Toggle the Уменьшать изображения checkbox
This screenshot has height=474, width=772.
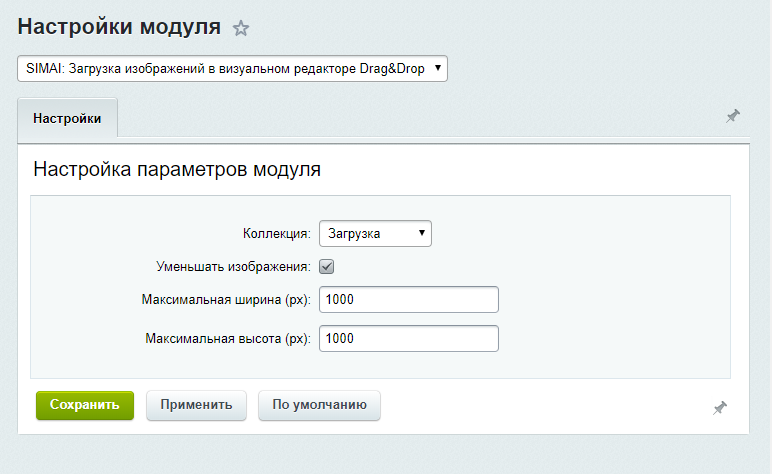[326, 267]
